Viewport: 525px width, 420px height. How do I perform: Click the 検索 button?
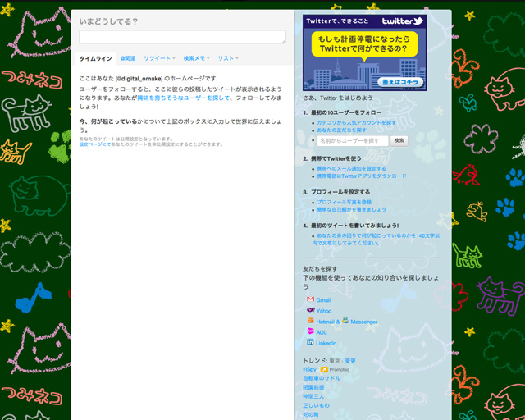[399, 140]
